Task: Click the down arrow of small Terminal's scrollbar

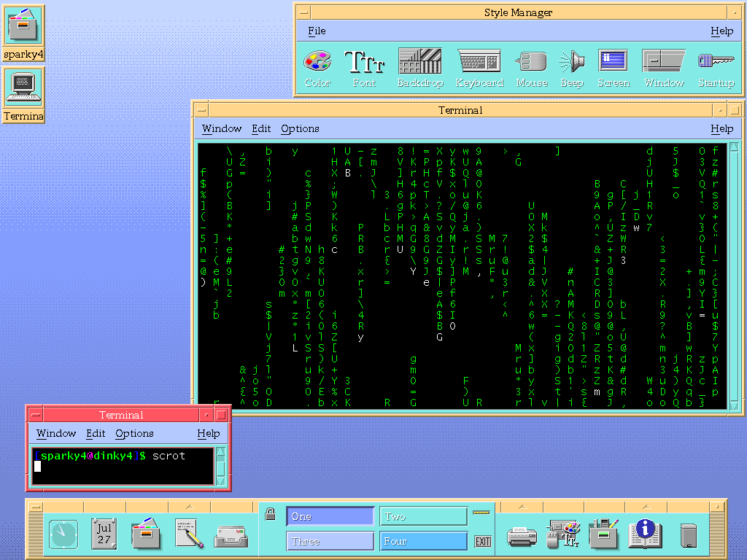Action: pos(220,480)
